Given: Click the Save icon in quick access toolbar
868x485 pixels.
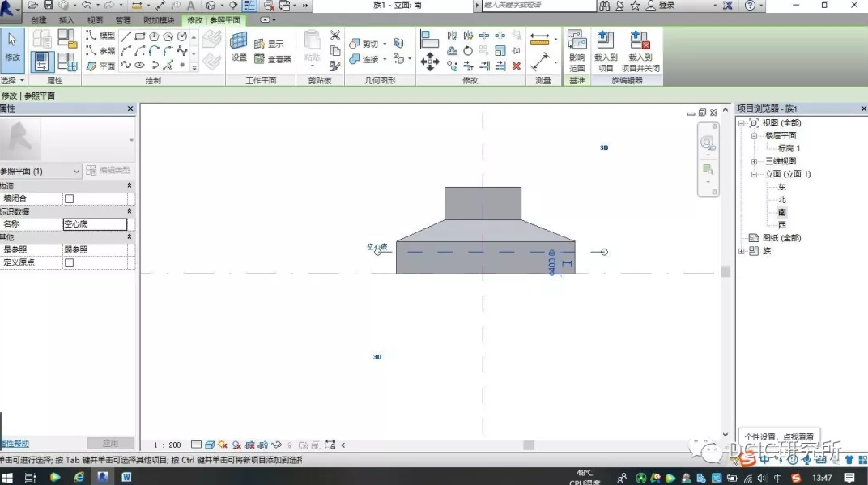Looking at the screenshot, I should (48, 5).
